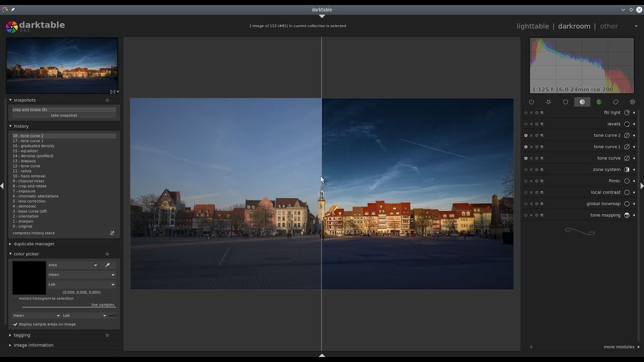Add a live sample with add button

coord(112,316)
